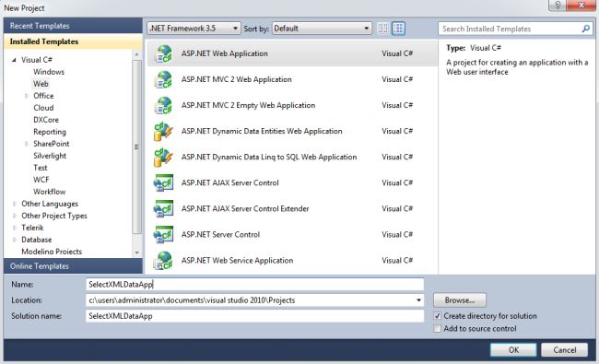Open the Installed Templates section

(x=73, y=41)
